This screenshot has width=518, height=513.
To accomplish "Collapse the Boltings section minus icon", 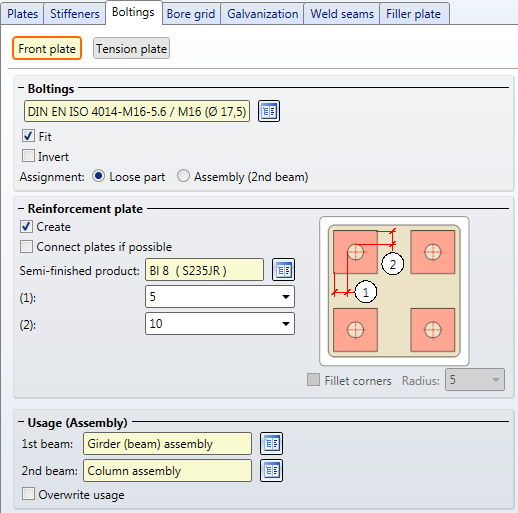I will coord(21,88).
